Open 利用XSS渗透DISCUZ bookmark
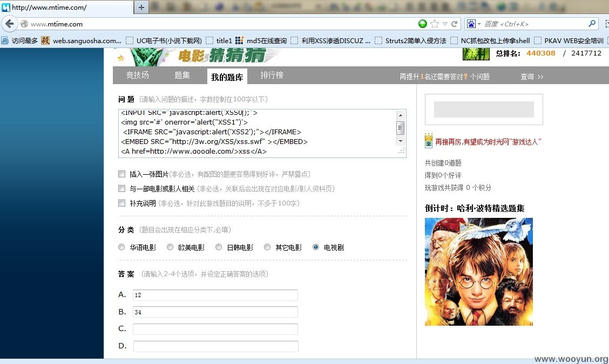Image resolution: width=609 pixels, height=364 pixels. [x=330, y=40]
